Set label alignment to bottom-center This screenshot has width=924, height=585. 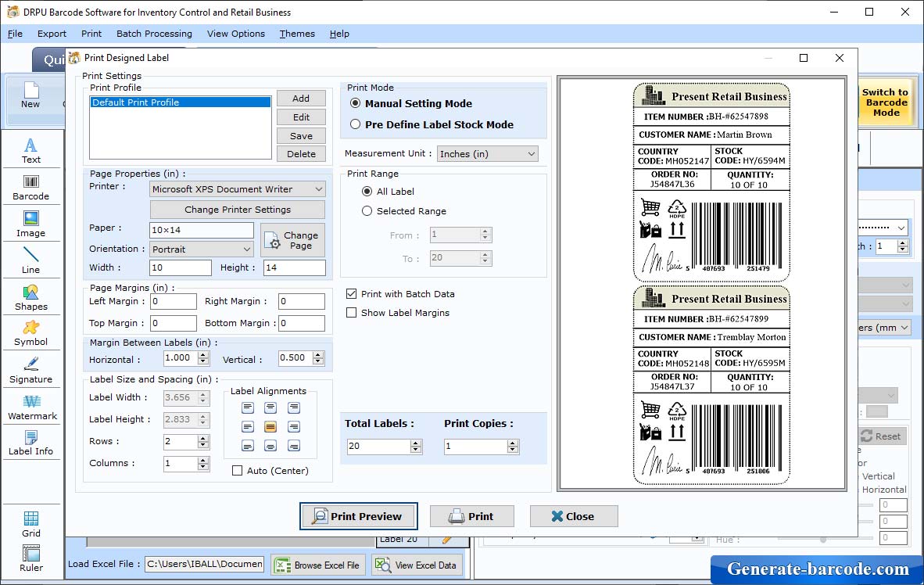click(x=270, y=446)
